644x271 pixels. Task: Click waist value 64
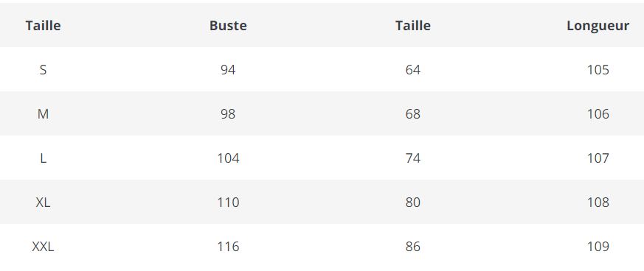pos(413,70)
